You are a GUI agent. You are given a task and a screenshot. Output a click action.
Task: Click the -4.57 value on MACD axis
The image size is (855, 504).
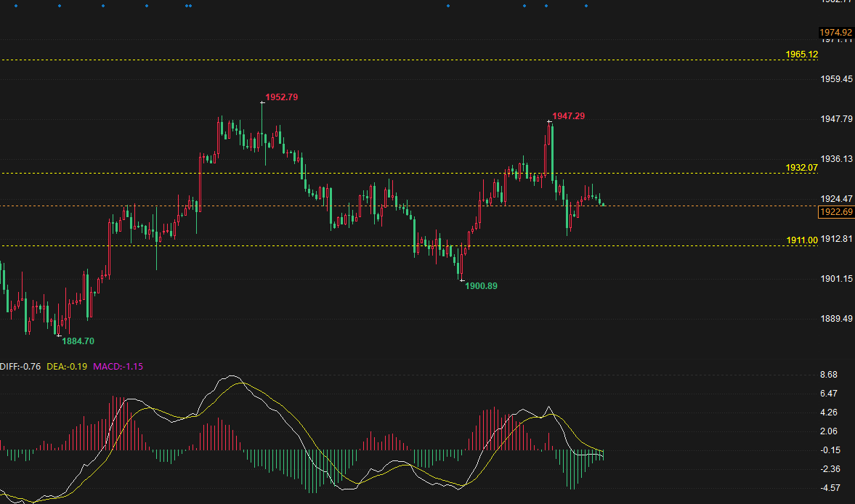click(830, 487)
